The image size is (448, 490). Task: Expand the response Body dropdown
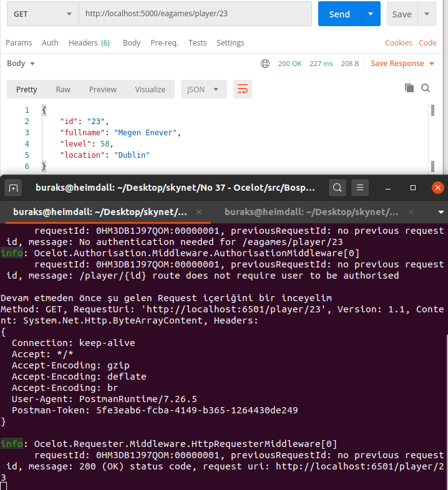tap(21, 64)
